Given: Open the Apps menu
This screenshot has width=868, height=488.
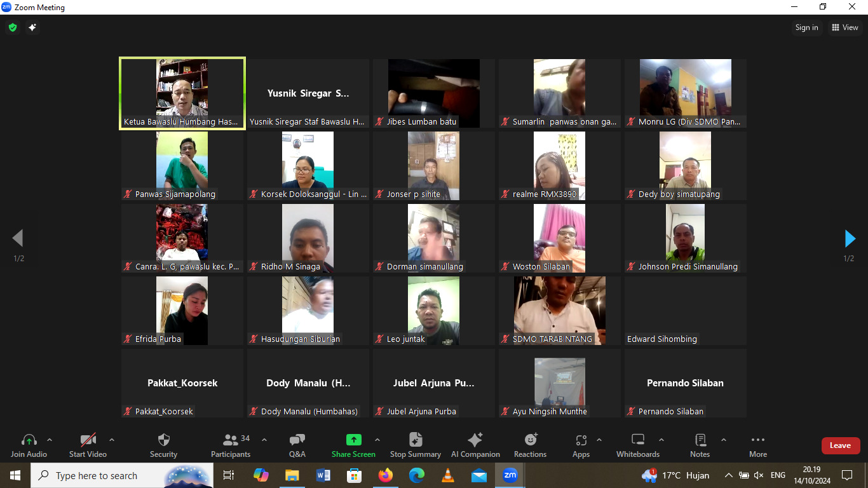Looking at the screenshot, I should click(x=581, y=445).
